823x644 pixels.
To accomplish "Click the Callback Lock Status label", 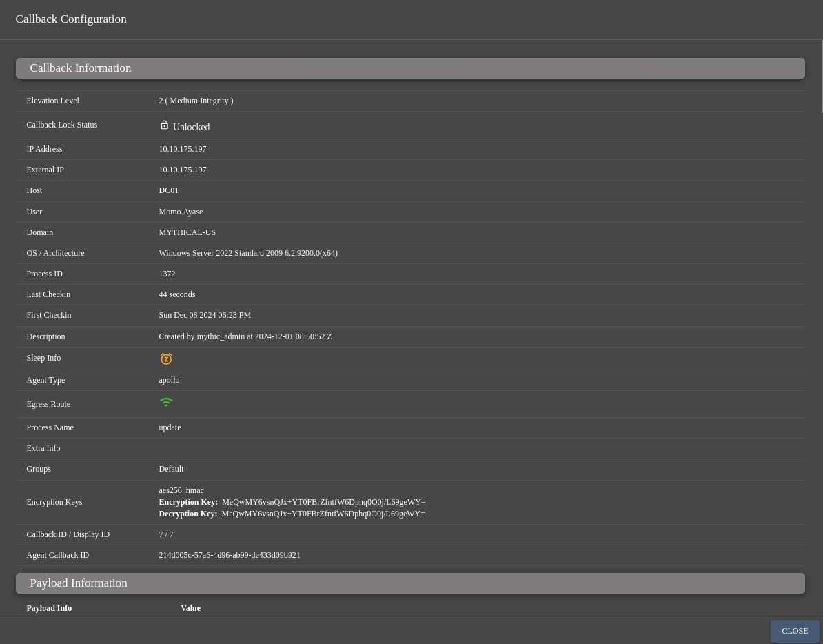I will click(62, 125).
